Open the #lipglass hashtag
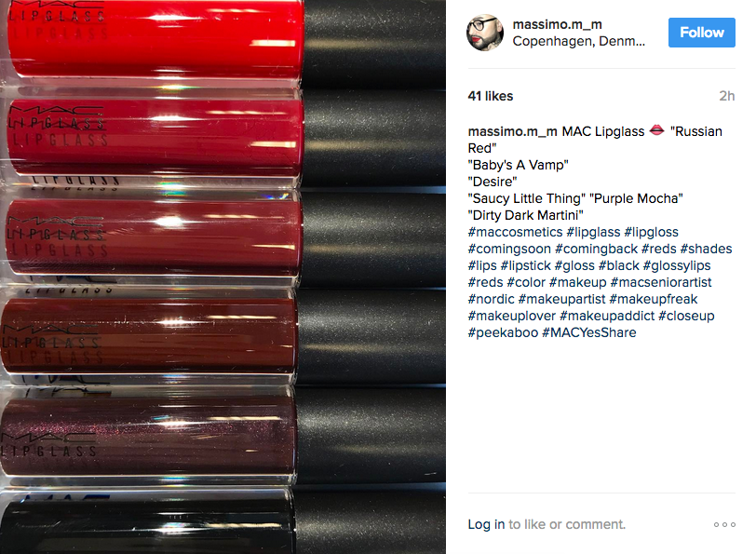Image resolution: width=756 pixels, height=554 pixels. pos(593,232)
